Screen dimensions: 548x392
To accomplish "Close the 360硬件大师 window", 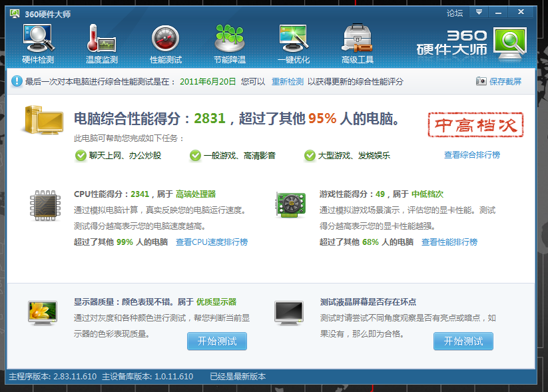I will pyautogui.click(x=521, y=12).
